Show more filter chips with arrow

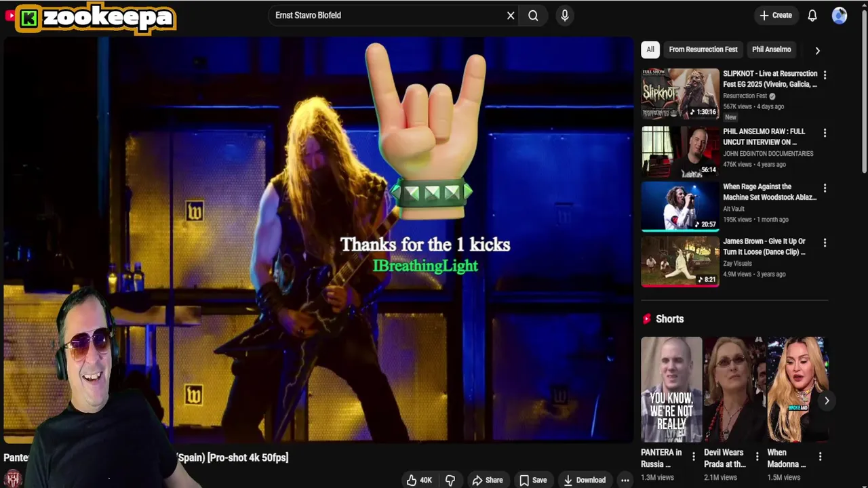point(817,50)
